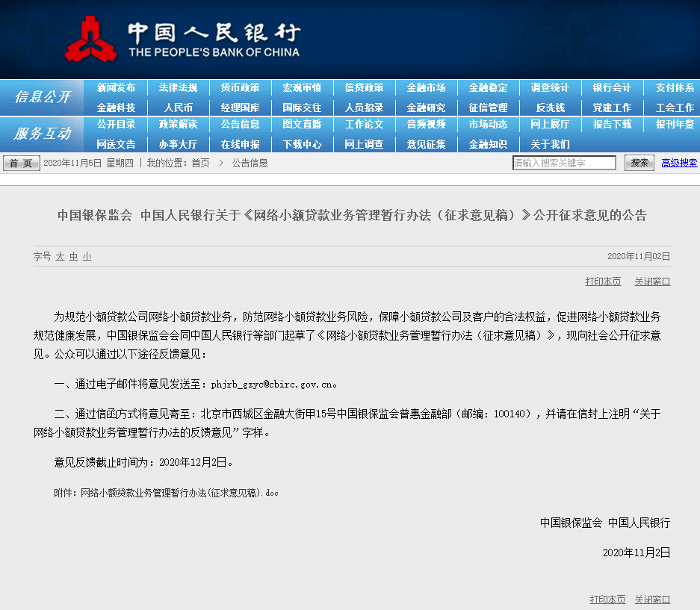This screenshot has width=700, height=610.
Task: Select 工作论文 in the navigation
Action: coord(365,124)
